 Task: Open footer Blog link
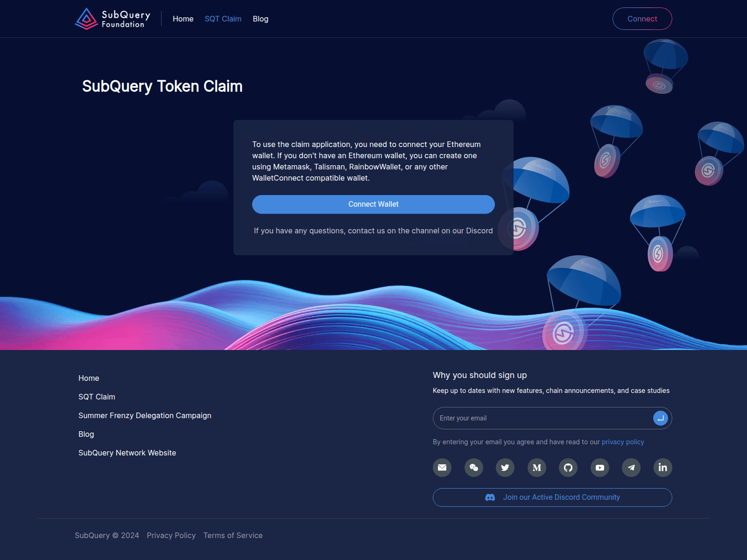(x=86, y=434)
